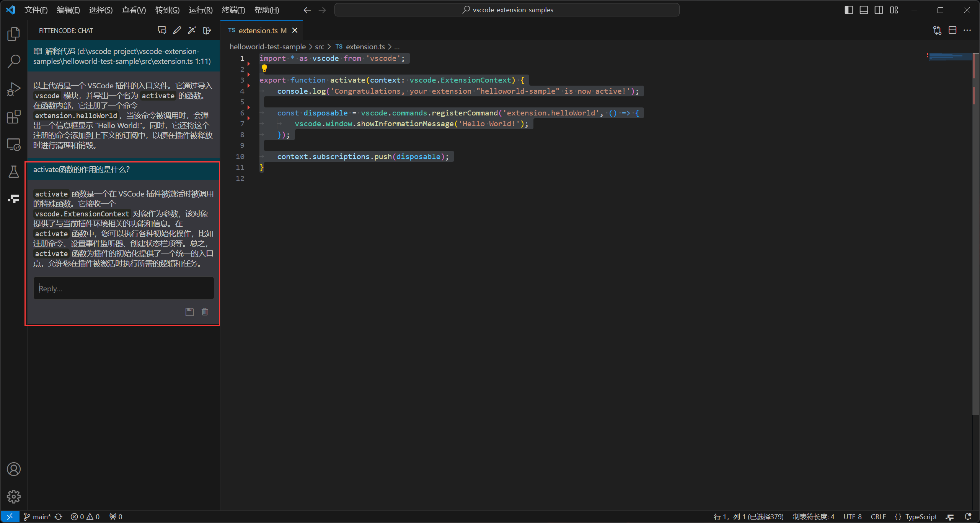Open the Extensions view
This screenshot has height=523, width=980.
[x=14, y=117]
